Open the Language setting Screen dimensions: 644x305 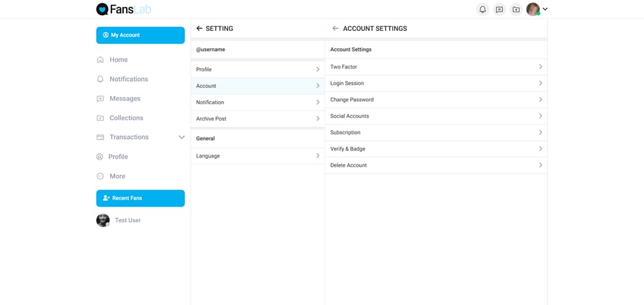[x=258, y=156]
